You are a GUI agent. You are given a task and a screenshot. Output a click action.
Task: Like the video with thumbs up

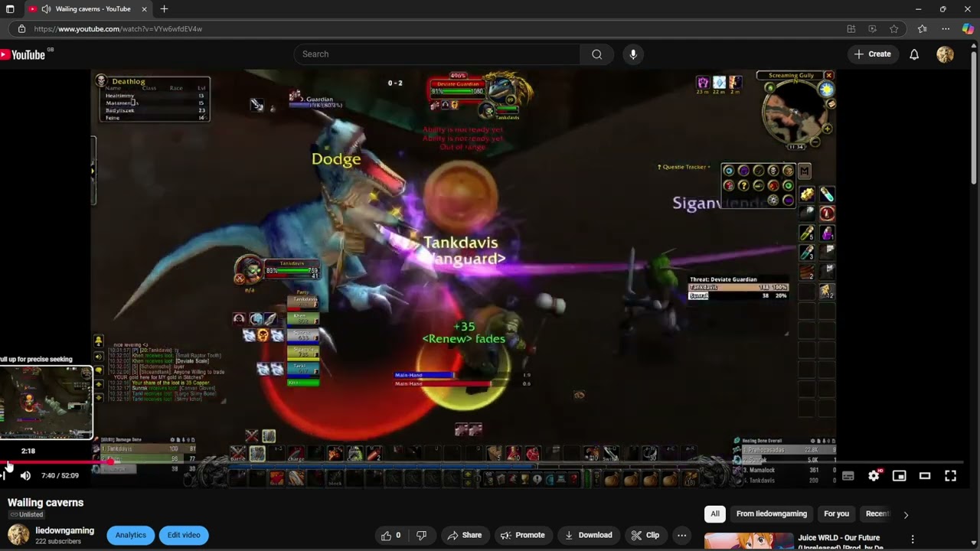pyautogui.click(x=391, y=535)
